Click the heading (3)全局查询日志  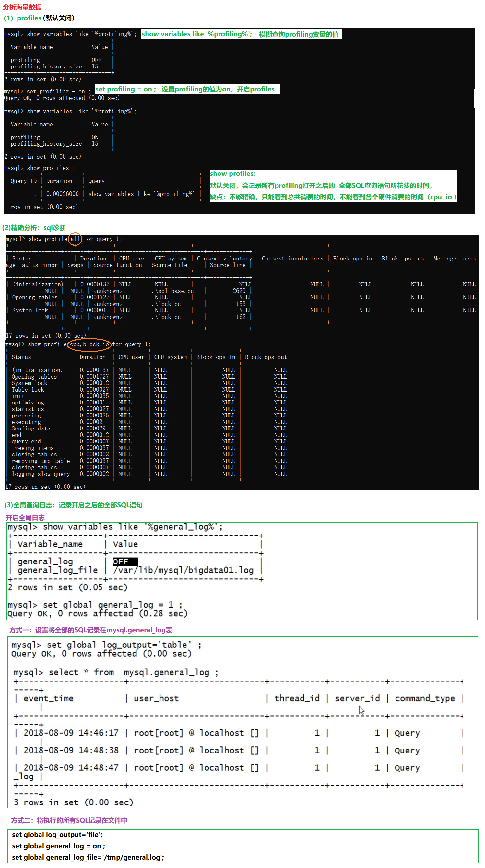tap(73, 505)
